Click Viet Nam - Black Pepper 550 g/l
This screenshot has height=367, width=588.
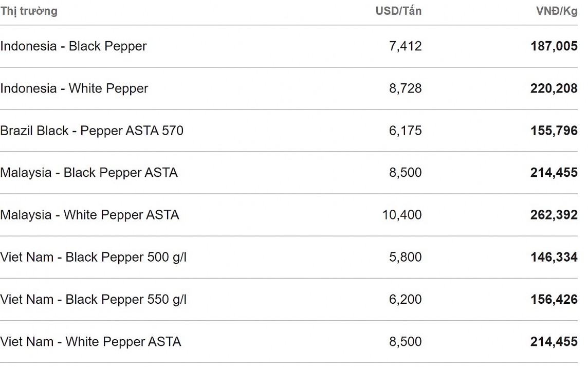(x=93, y=299)
